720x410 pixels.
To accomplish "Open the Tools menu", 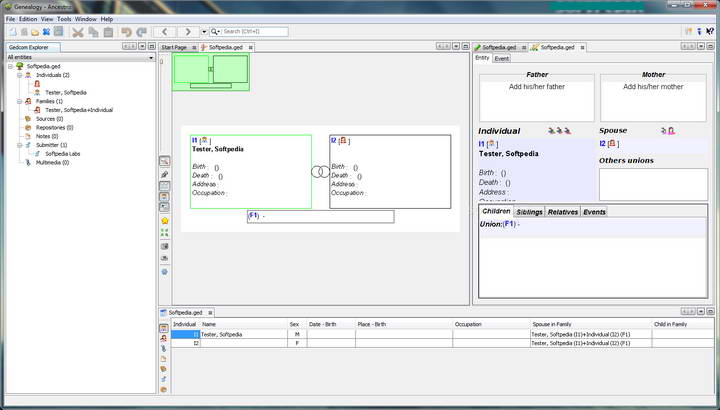I will 64,19.
